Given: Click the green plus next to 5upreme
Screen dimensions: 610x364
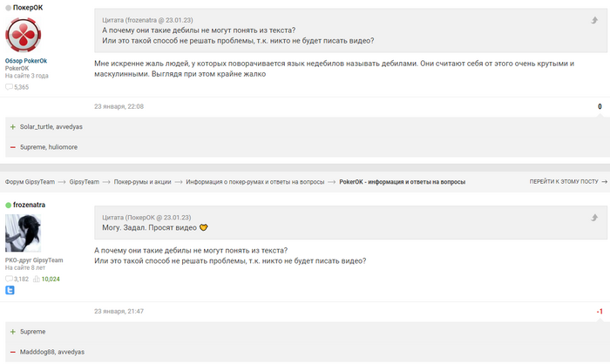Looking at the screenshot, I should coord(12,332).
